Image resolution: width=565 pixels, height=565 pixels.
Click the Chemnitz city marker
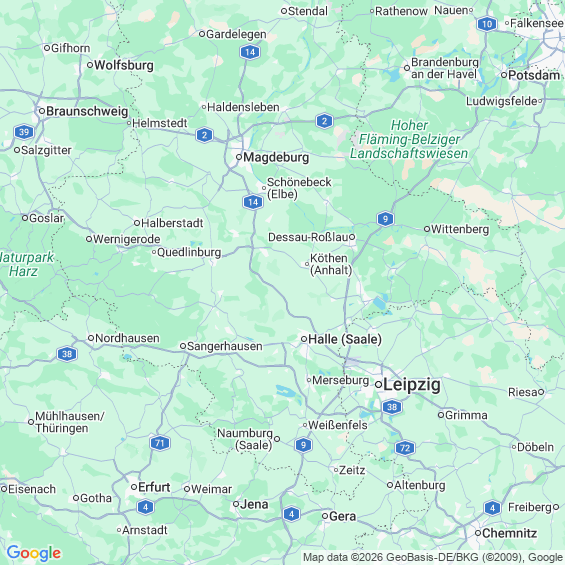coord(478,533)
